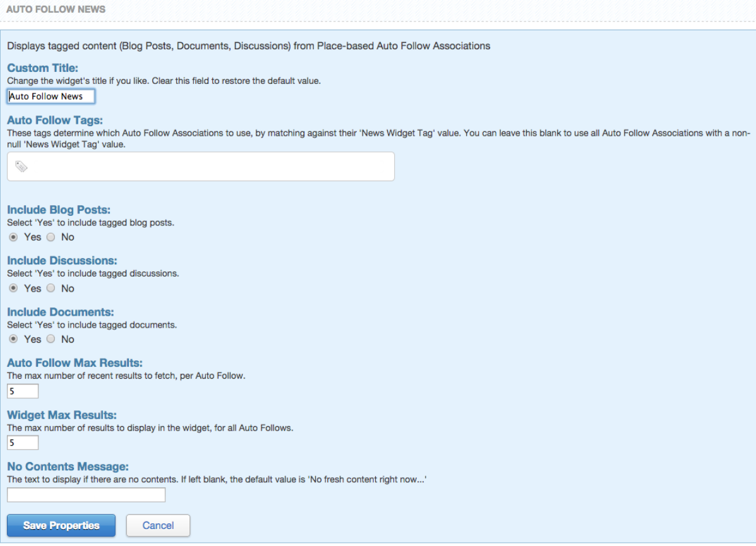
Task: Set Include Documents to No
Action: [x=51, y=340]
